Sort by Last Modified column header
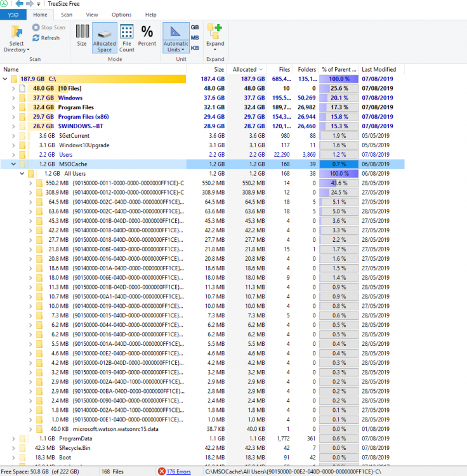Image resolution: width=467 pixels, height=476 pixels. tap(382, 70)
